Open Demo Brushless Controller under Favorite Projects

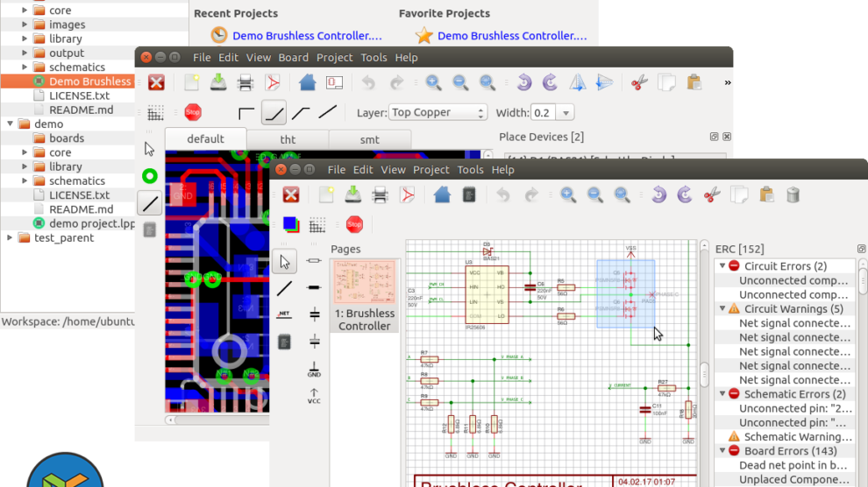(x=511, y=36)
